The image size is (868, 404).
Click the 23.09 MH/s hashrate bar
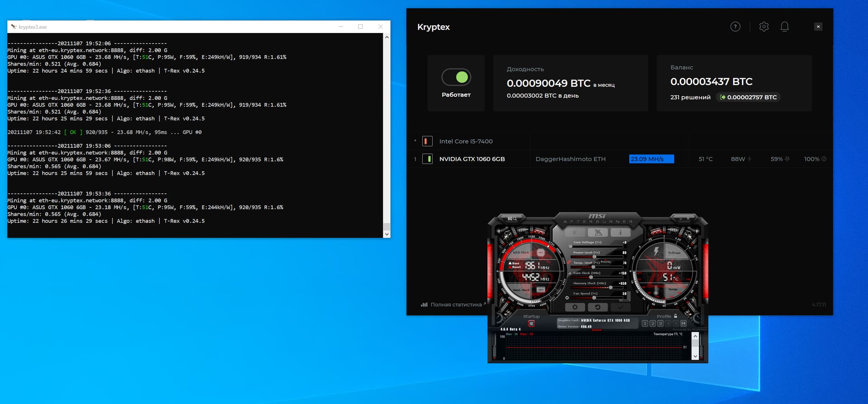(651, 159)
